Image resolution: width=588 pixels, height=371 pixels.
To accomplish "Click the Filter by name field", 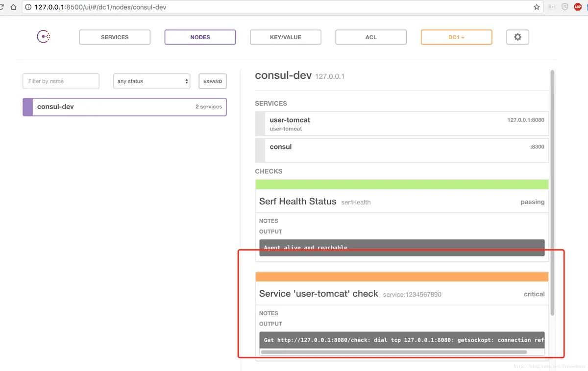I will pos(61,81).
